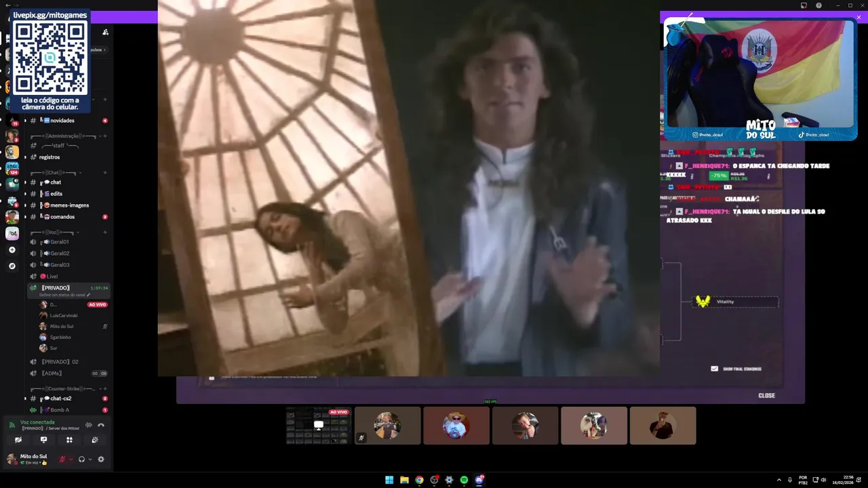Open the Discover servers compass icon
Image resolution: width=868 pixels, height=488 pixels.
[x=12, y=266]
